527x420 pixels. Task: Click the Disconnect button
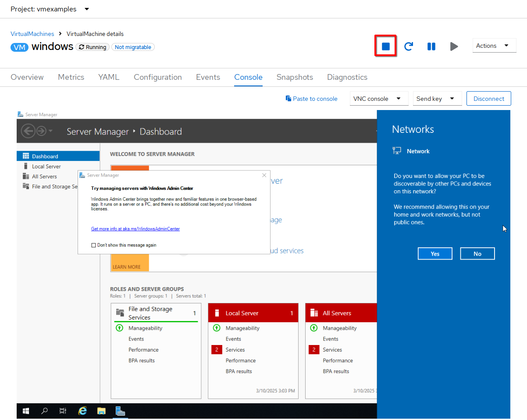(489, 99)
